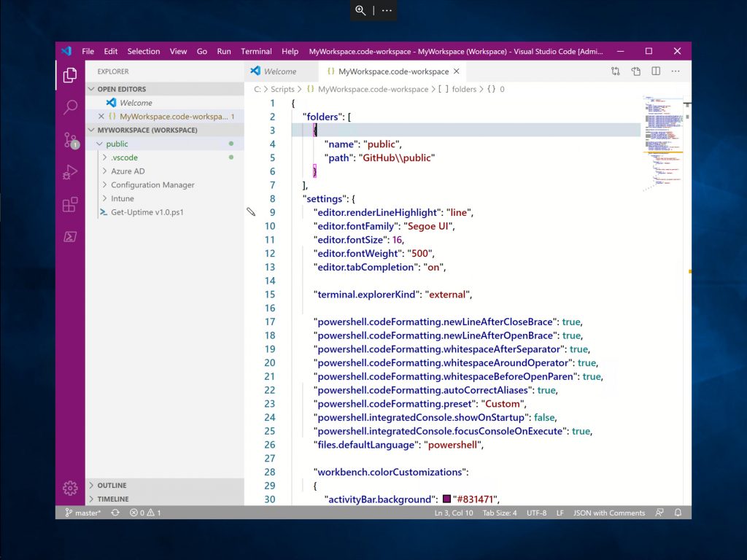Click the Synchronize Changes icon in status bar
Screen dimensions: 747x560
click(x=115, y=513)
